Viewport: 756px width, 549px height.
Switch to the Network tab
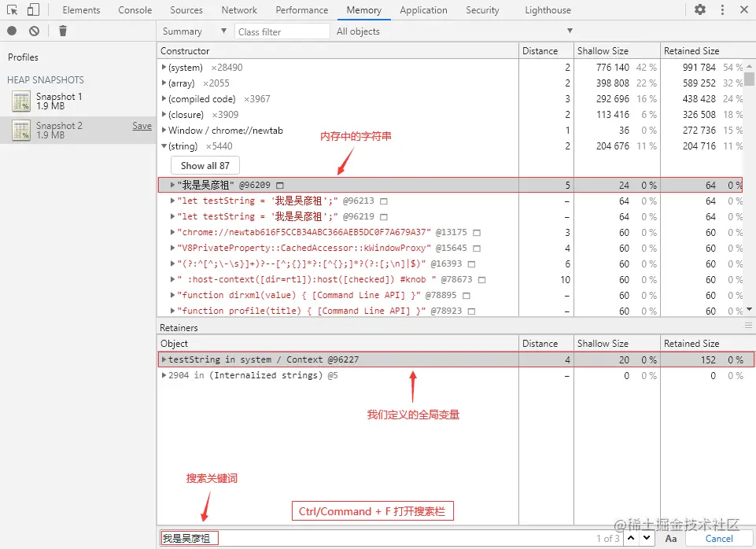pyautogui.click(x=239, y=10)
